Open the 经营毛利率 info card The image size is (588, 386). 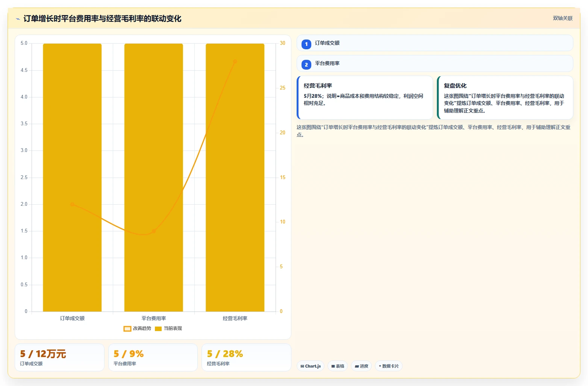365,97
